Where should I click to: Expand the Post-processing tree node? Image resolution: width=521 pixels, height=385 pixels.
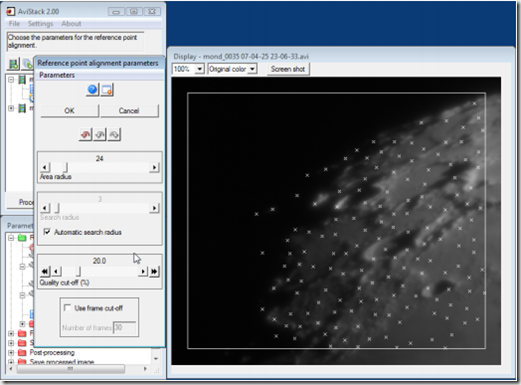(x=11, y=352)
